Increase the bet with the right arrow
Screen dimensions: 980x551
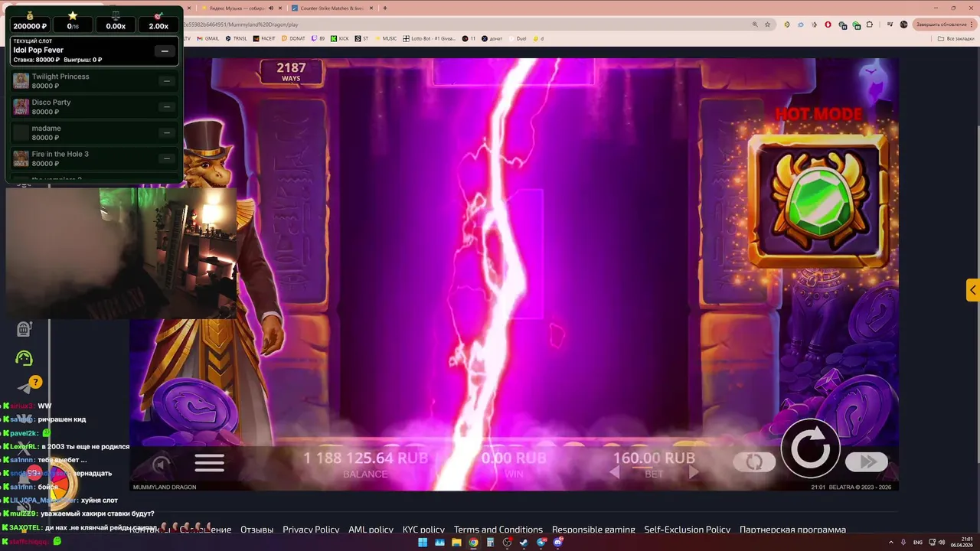coord(694,474)
